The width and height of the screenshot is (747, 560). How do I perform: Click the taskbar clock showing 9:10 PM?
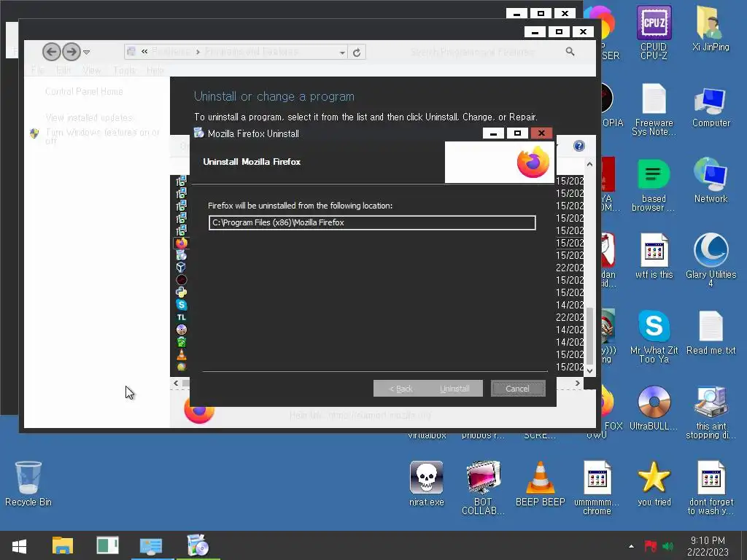click(708, 546)
